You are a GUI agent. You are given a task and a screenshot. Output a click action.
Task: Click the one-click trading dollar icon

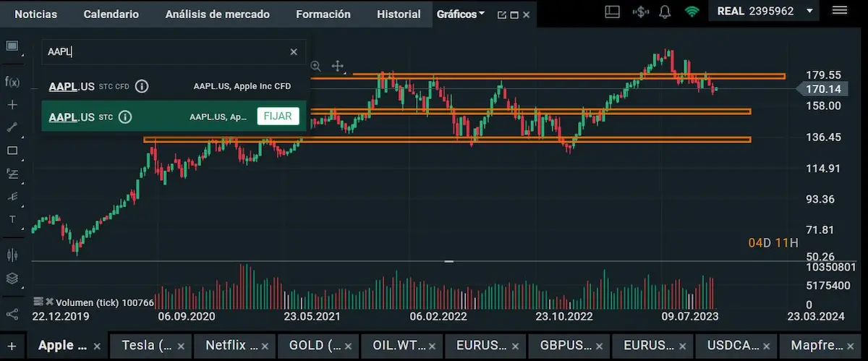[639, 12]
